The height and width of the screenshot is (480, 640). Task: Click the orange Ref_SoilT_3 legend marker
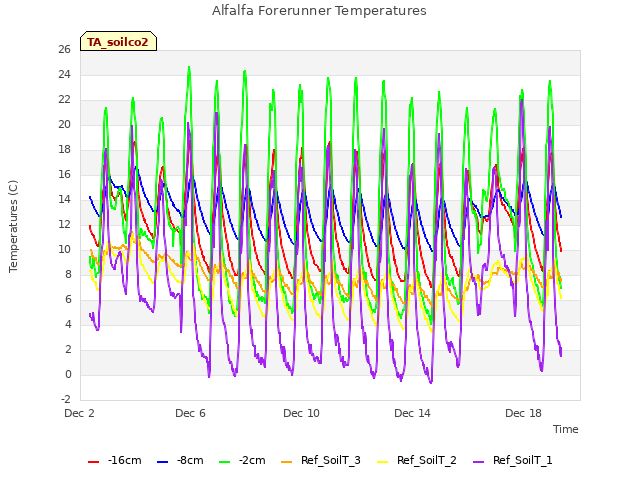point(287,462)
